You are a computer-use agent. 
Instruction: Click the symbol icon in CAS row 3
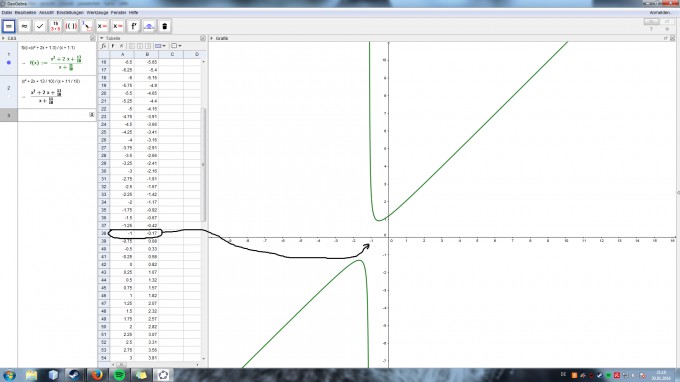(x=92, y=115)
